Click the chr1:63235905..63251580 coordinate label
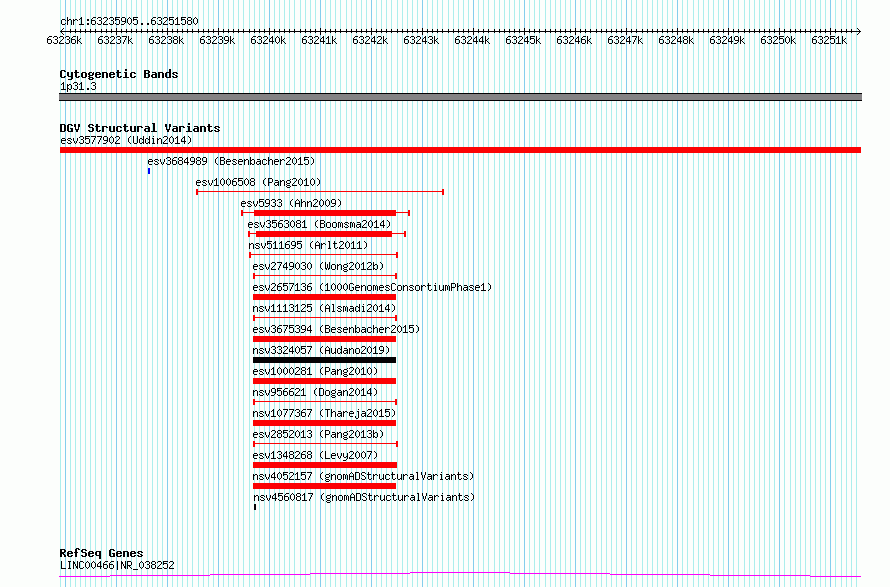 pos(129,22)
